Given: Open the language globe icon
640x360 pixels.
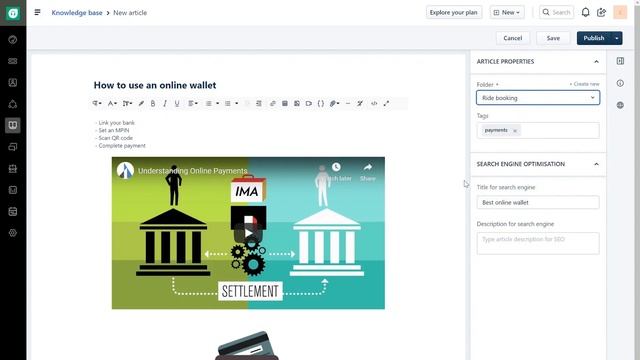Looking at the screenshot, I should tap(620, 105).
